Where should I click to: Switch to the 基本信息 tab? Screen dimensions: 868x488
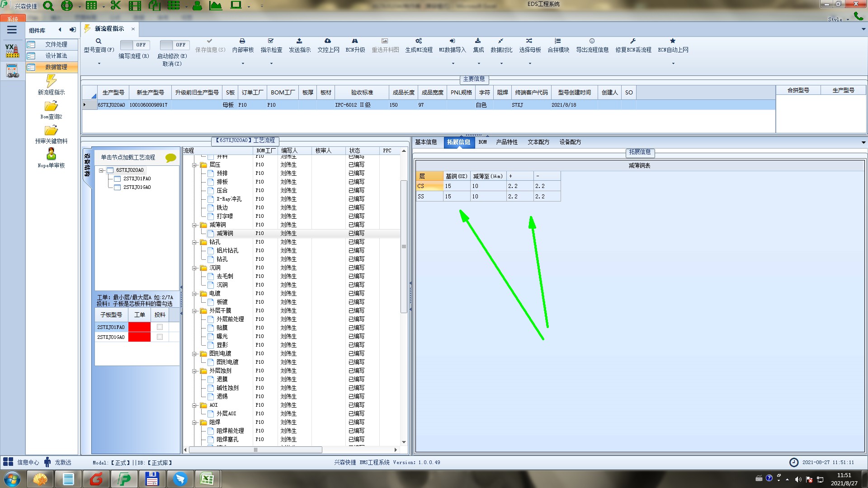(426, 142)
